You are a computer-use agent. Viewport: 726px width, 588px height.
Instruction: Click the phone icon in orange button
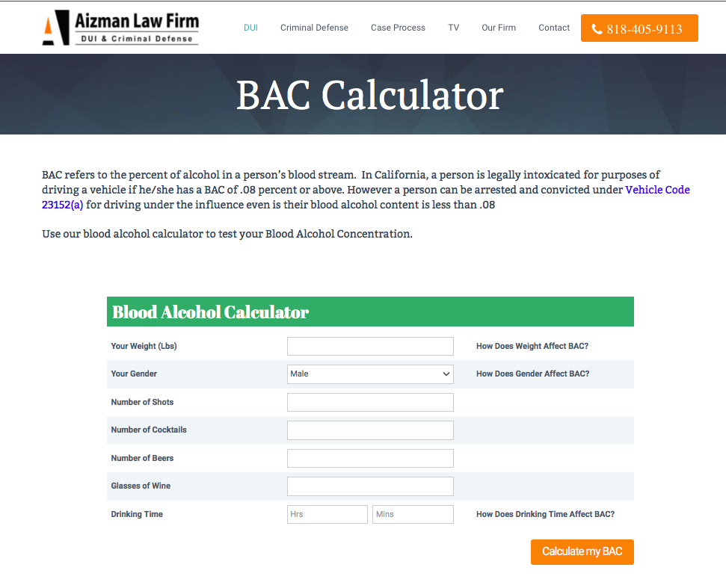[x=597, y=29]
